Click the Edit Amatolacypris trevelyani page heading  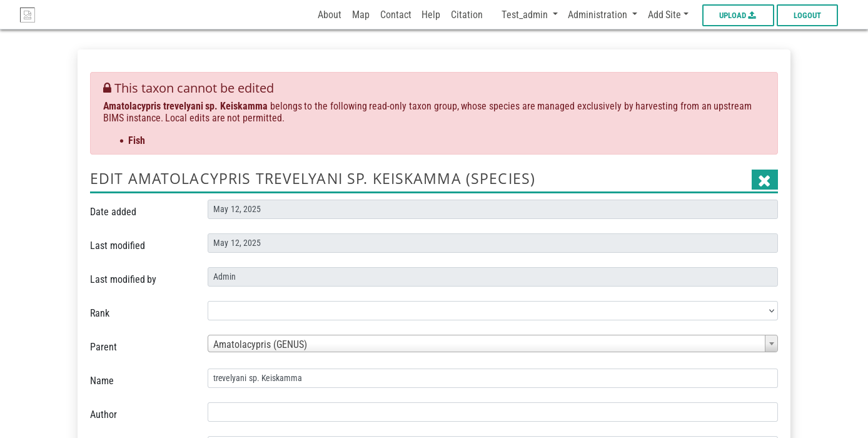pos(313,178)
